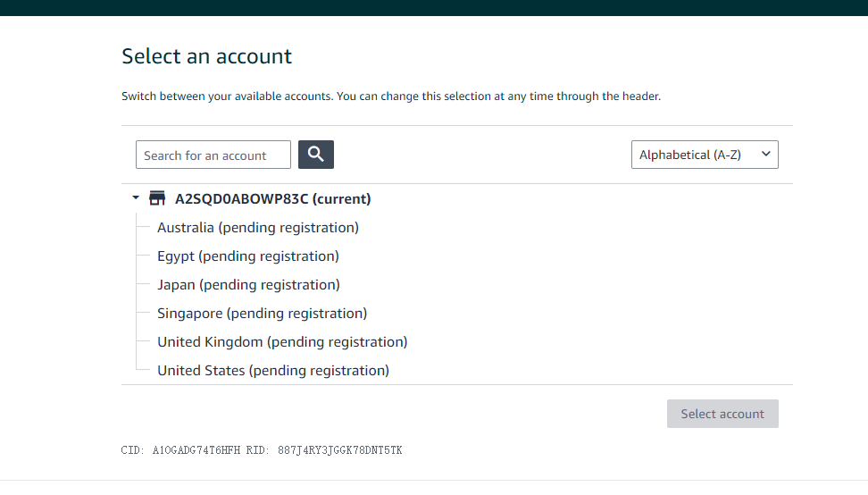Choose United Kingdom (pending registration)
This screenshot has height=495, width=868.
(x=282, y=341)
